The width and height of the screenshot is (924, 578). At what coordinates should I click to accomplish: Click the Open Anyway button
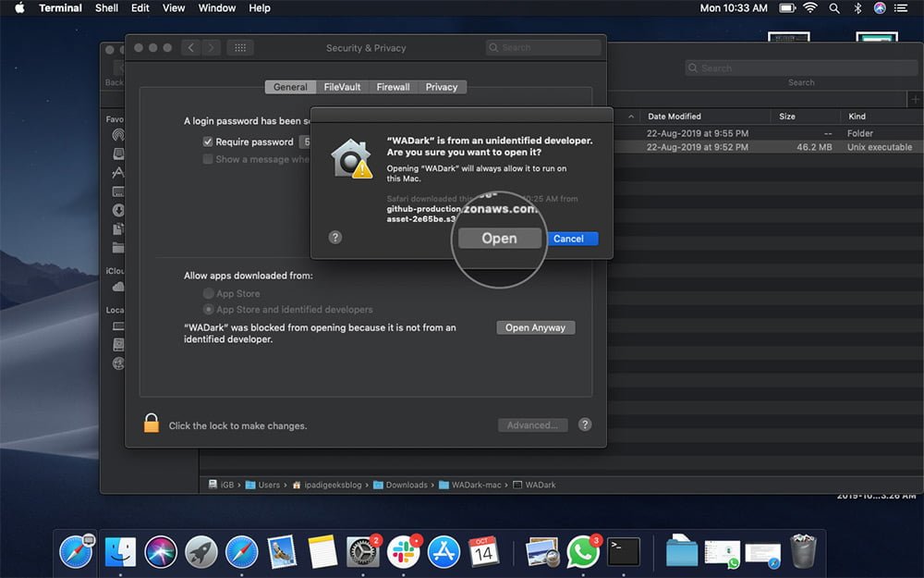pos(535,327)
